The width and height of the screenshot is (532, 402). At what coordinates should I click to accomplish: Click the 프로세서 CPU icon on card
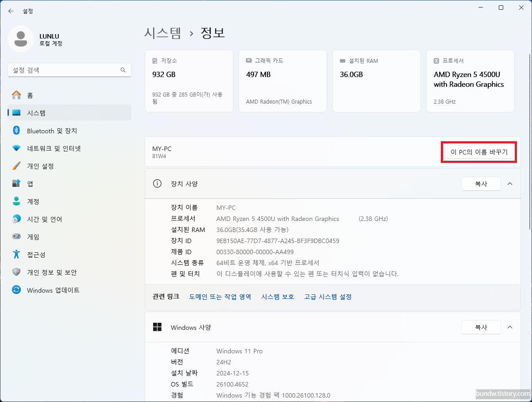[x=436, y=61]
